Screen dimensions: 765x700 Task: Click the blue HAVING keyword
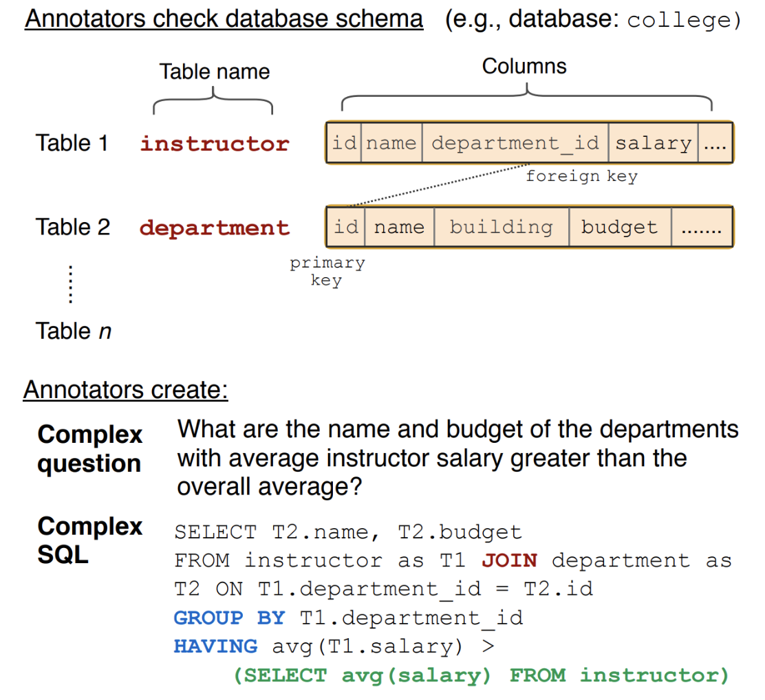[x=215, y=646]
